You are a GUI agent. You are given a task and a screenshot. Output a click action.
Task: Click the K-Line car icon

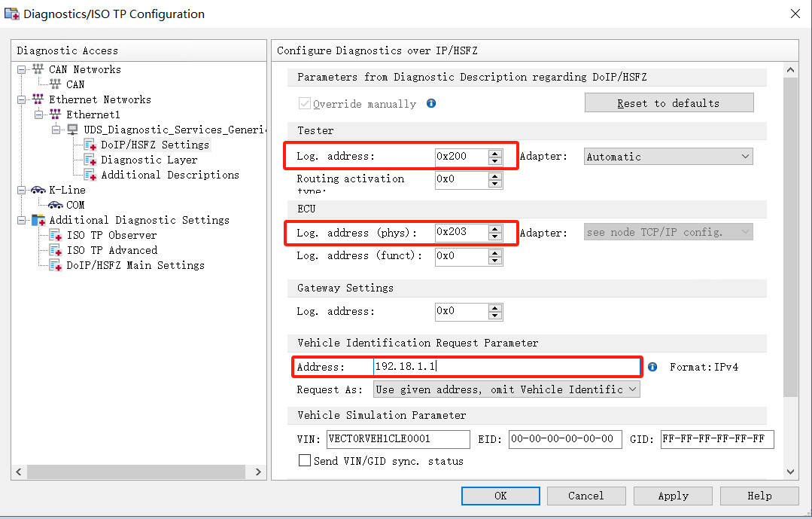pos(38,190)
